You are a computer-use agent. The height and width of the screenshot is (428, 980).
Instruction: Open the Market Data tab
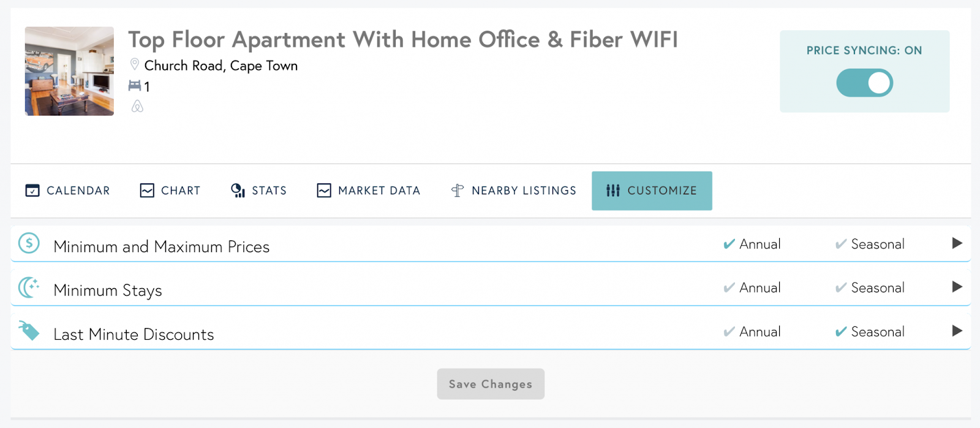368,191
